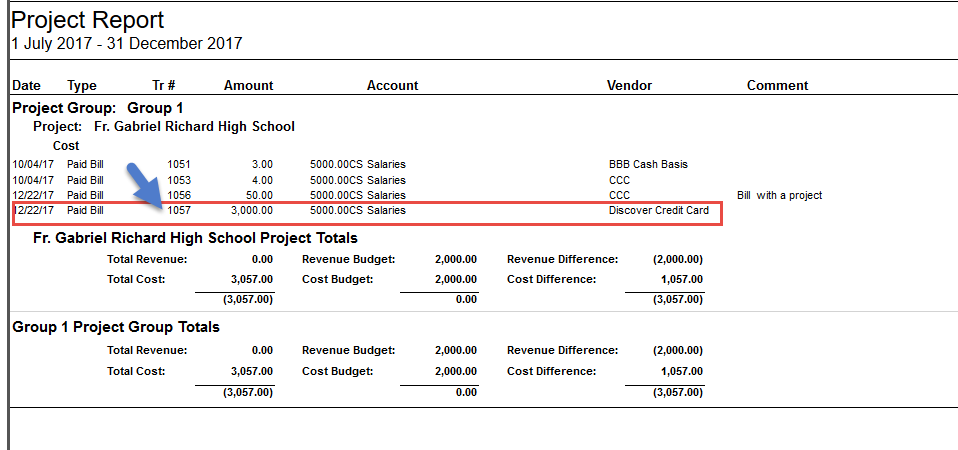The width and height of the screenshot is (958, 450).
Task: Click the Vendor column header
Action: tap(629, 85)
